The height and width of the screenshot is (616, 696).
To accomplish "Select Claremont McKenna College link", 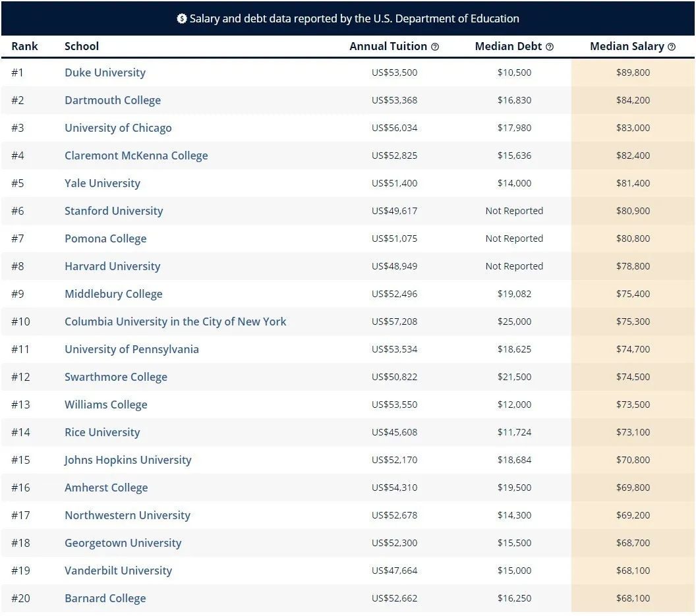I will pos(136,155).
